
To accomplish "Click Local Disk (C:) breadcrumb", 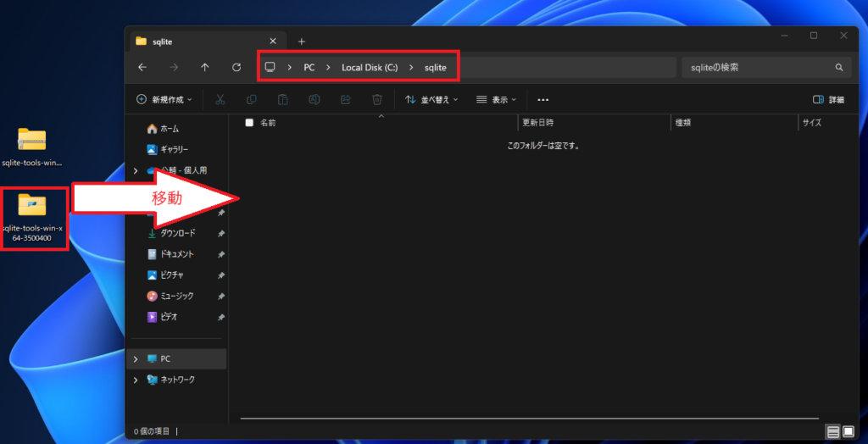I will 370,68.
